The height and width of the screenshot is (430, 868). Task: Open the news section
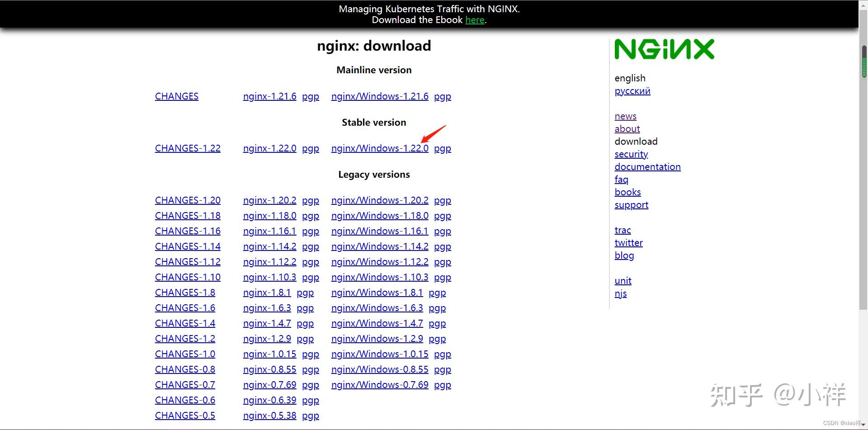(625, 116)
